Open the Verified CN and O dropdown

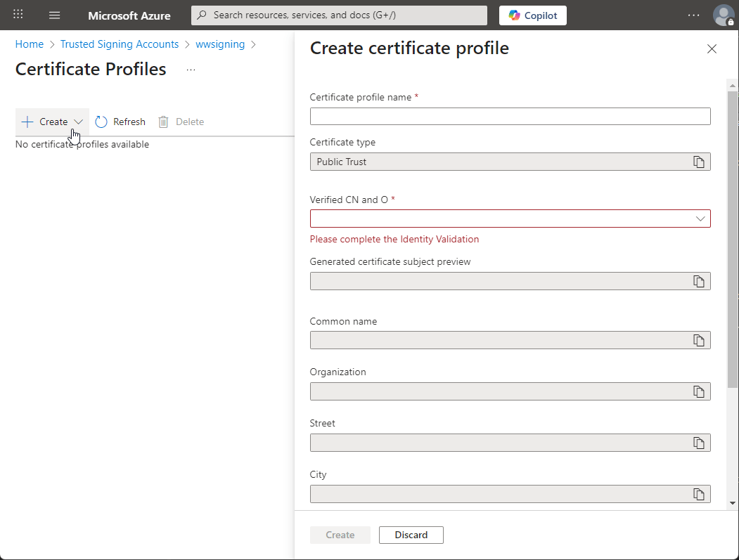click(x=700, y=219)
